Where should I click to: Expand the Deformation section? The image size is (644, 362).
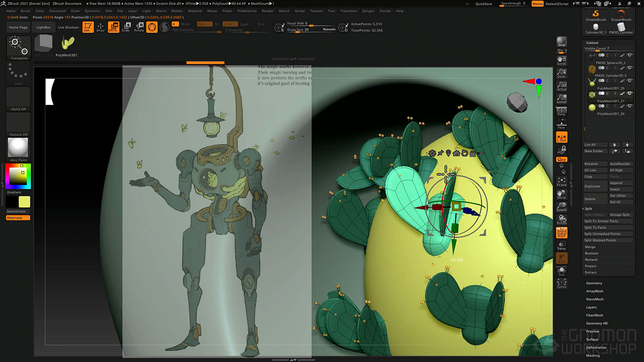pos(596,347)
